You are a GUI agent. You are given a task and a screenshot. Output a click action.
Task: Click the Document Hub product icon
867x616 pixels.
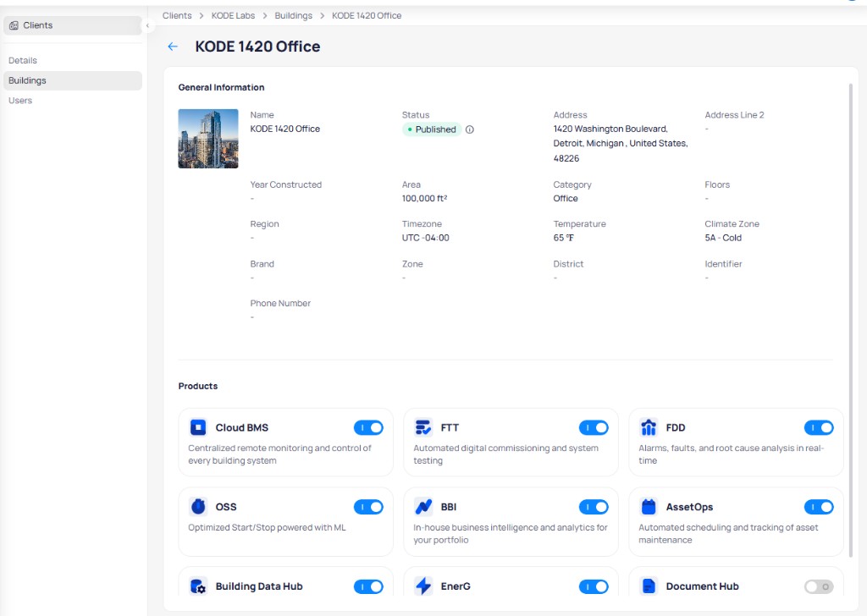(x=648, y=586)
